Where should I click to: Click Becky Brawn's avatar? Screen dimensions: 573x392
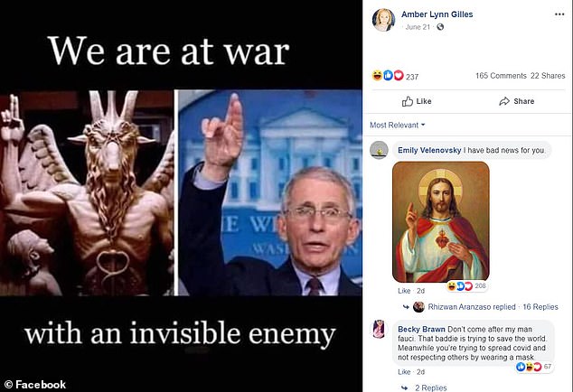379,329
